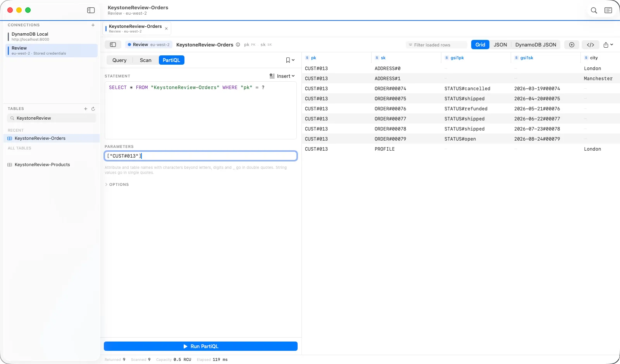This screenshot has width=620, height=364.
Task: Open KeystoneReview-Orders in the recent list
Action: tap(52, 138)
